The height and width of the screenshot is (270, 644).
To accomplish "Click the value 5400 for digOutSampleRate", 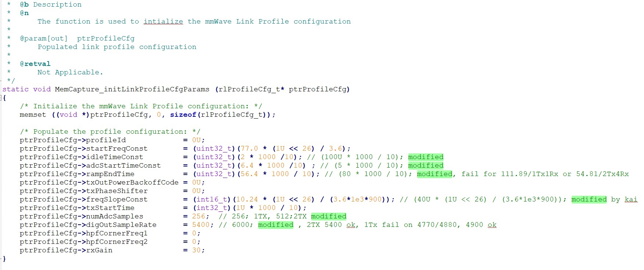I will tap(201, 225).
